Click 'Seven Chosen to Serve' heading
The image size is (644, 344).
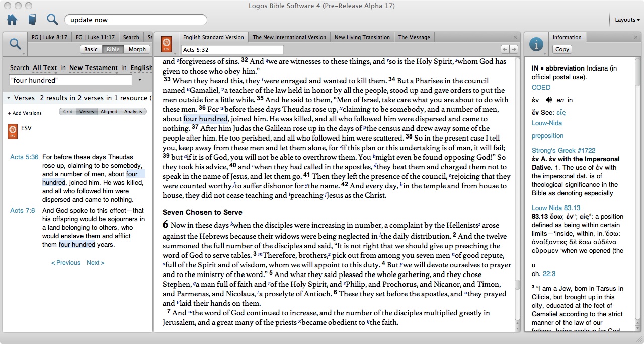tap(202, 212)
